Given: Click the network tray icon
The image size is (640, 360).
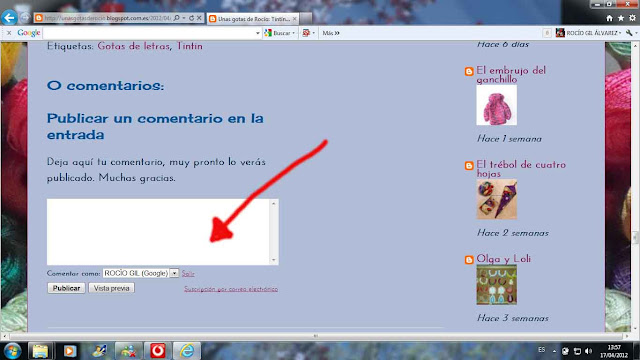Looking at the screenshot, I should [x=577, y=351].
